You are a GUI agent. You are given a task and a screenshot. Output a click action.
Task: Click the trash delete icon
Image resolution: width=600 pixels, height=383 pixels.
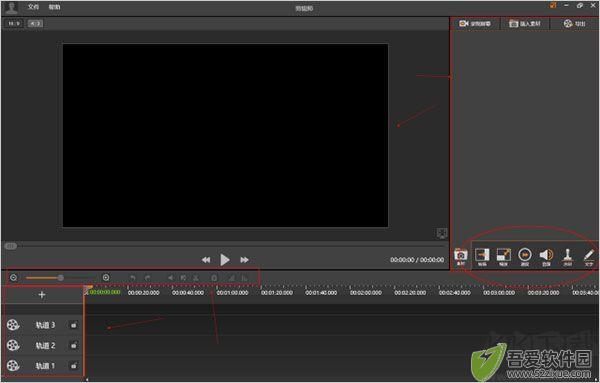tap(214, 278)
